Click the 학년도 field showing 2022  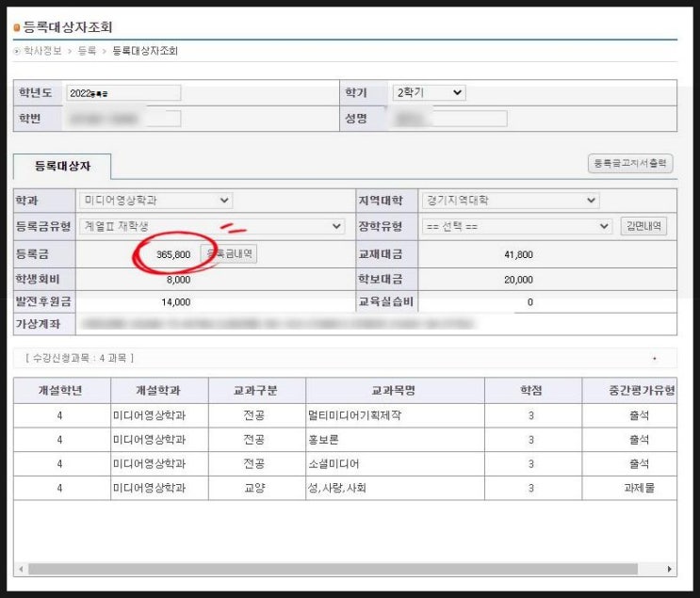coord(123,93)
